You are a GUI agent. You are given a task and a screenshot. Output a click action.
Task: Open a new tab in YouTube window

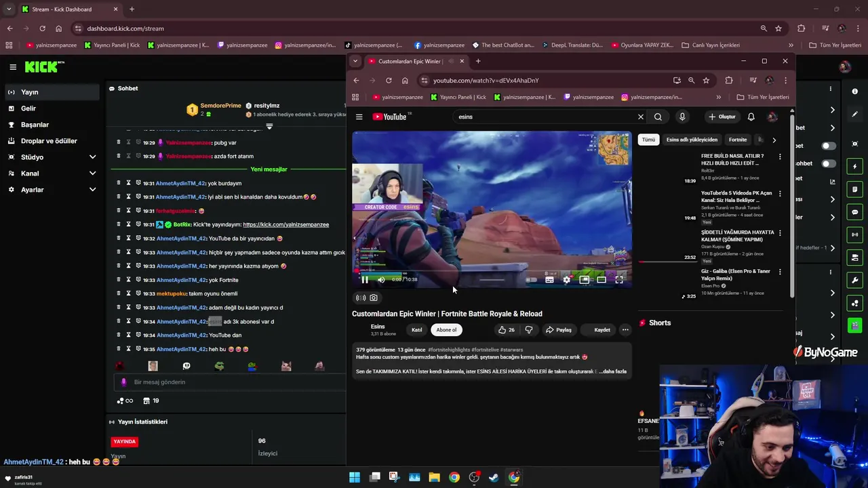[478, 61]
